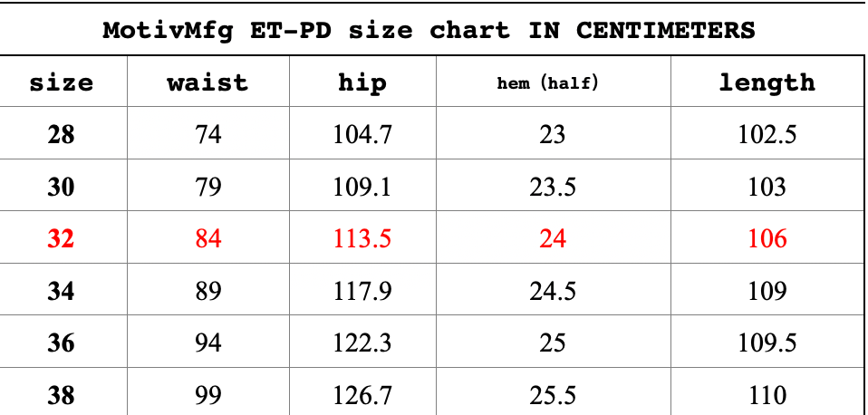Select the red size 32 cell
This screenshot has width=868, height=415.
[62, 239]
